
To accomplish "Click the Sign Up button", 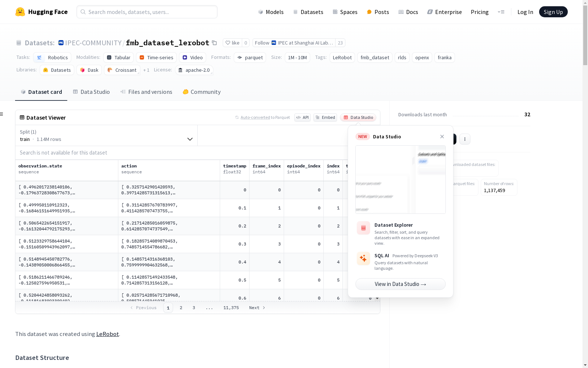I will 553,12.
